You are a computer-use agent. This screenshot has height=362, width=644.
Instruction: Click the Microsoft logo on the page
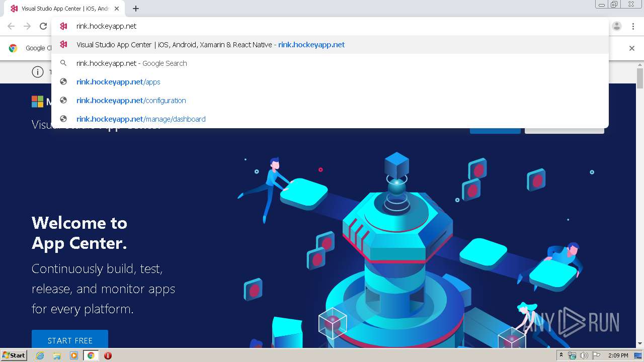(38, 102)
